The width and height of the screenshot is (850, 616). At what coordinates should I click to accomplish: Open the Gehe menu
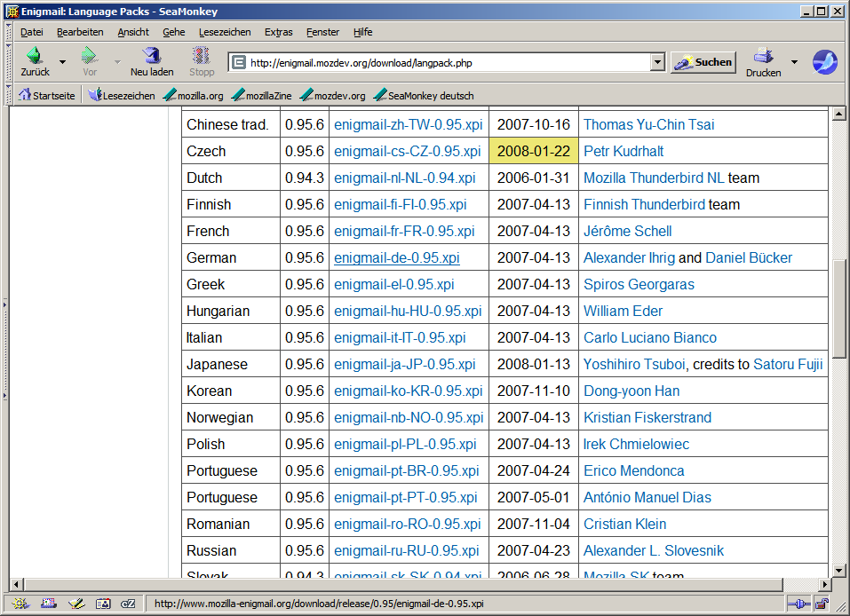[173, 32]
